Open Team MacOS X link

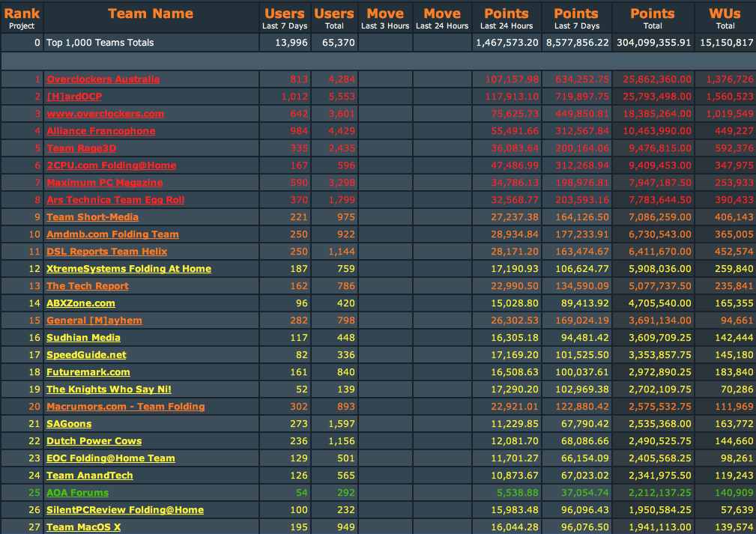[83, 527]
